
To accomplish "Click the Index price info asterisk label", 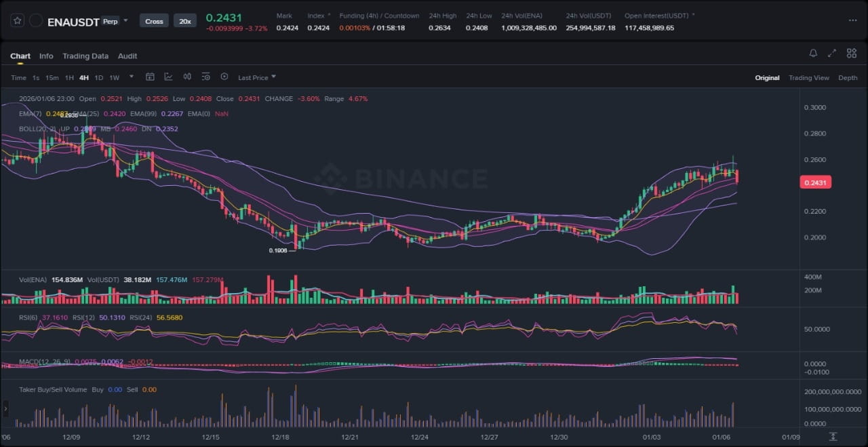I will [319, 16].
